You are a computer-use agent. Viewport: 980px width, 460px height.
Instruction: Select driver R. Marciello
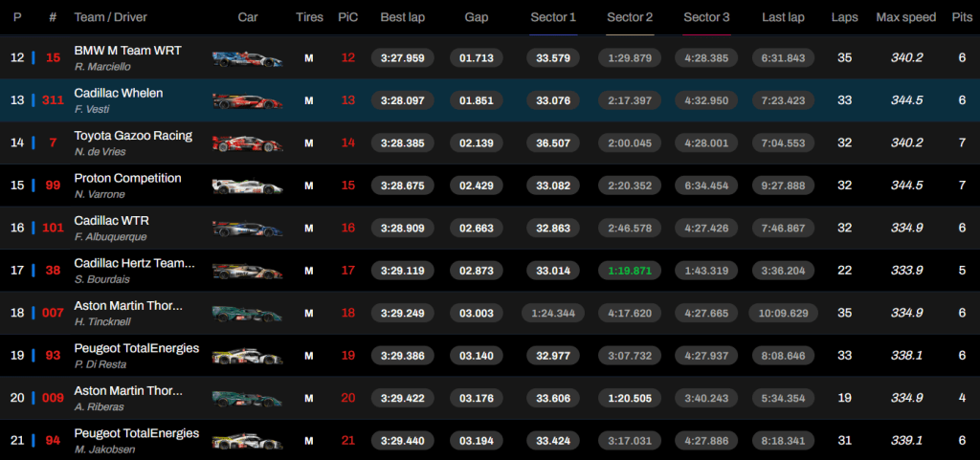(102, 67)
